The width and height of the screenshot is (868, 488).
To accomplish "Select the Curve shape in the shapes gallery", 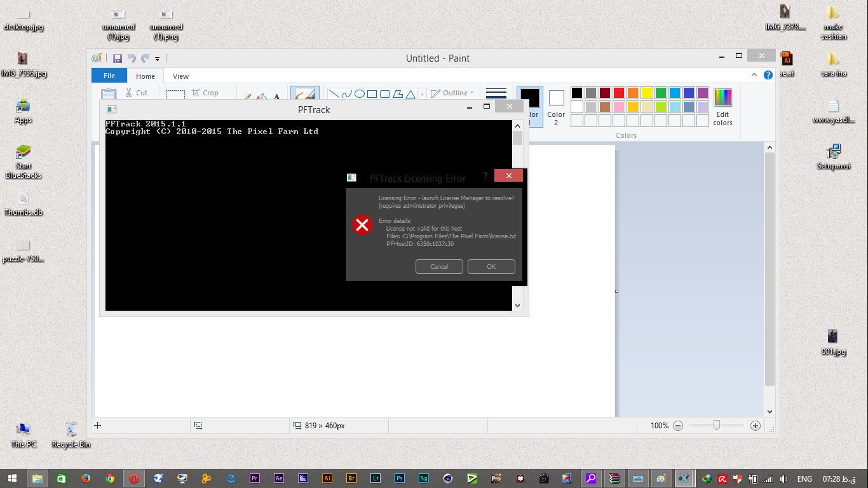I will click(346, 94).
